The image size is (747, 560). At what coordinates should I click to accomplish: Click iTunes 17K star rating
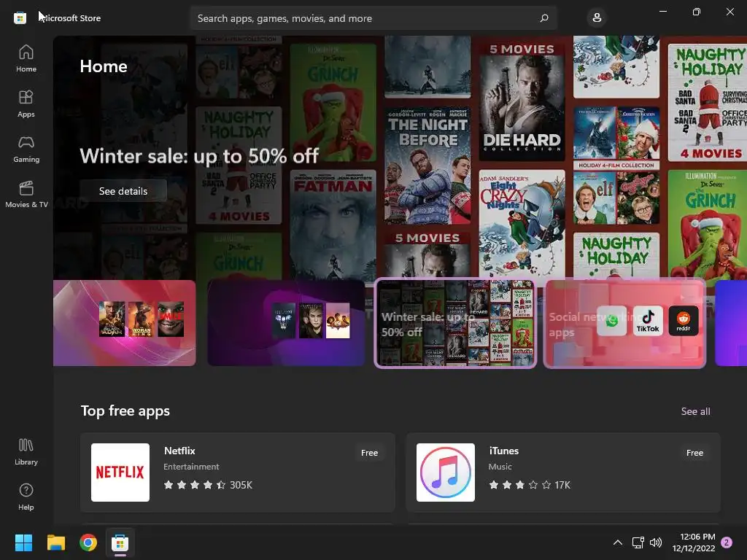(x=530, y=485)
